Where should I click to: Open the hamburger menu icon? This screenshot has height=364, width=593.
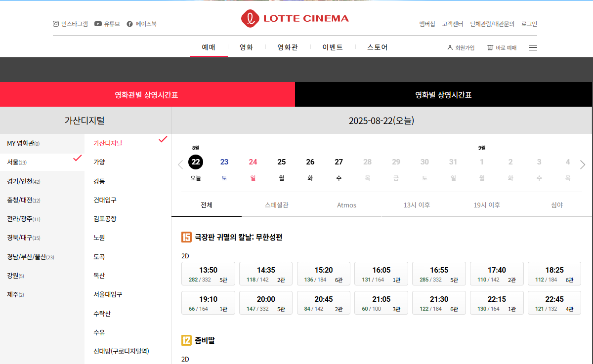[x=533, y=48]
